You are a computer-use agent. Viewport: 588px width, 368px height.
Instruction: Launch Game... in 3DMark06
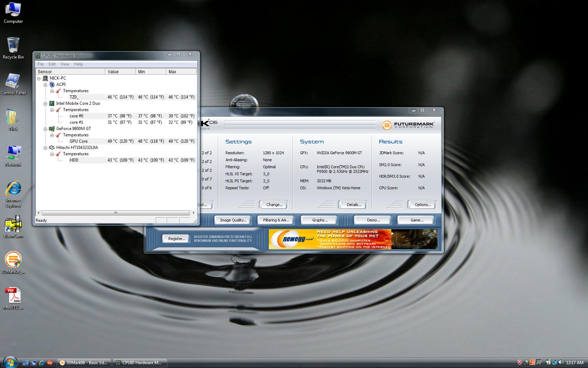(x=416, y=220)
